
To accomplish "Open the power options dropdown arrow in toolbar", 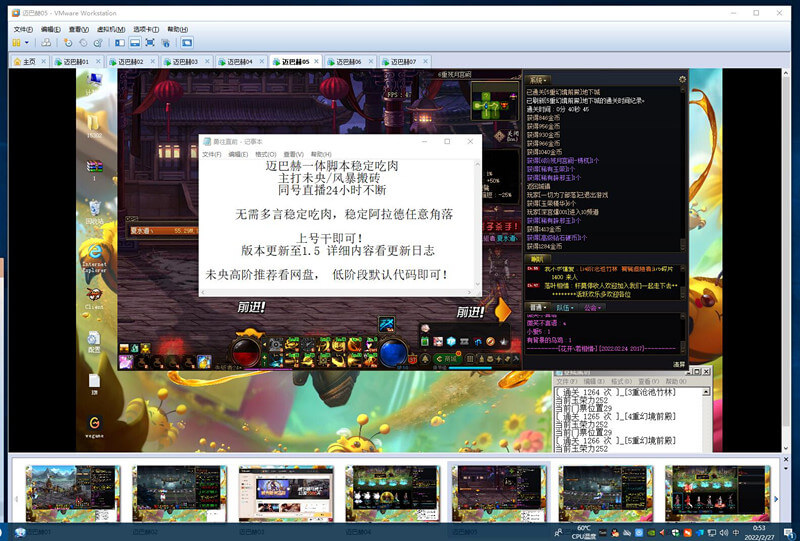I will coord(27,43).
